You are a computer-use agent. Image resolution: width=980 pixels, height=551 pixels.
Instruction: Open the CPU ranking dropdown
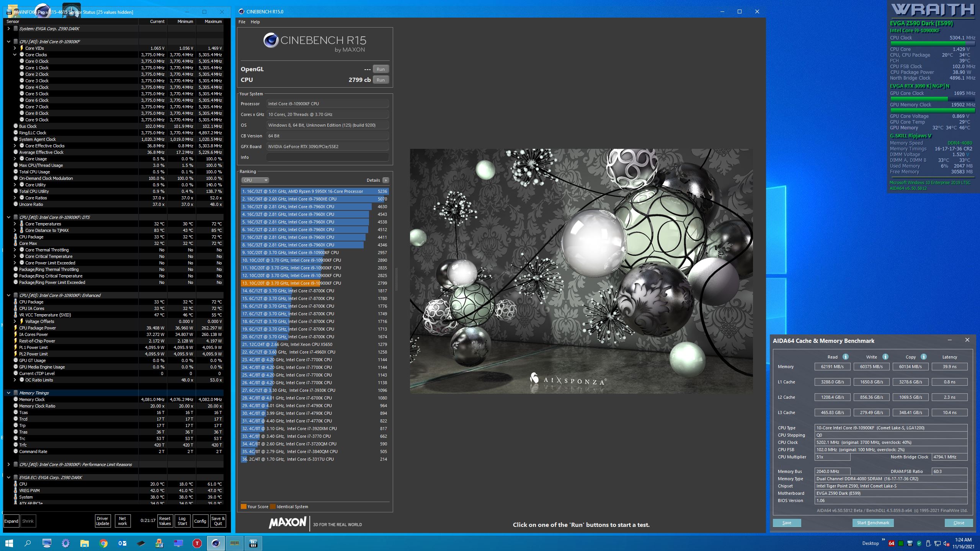click(255, 180)
